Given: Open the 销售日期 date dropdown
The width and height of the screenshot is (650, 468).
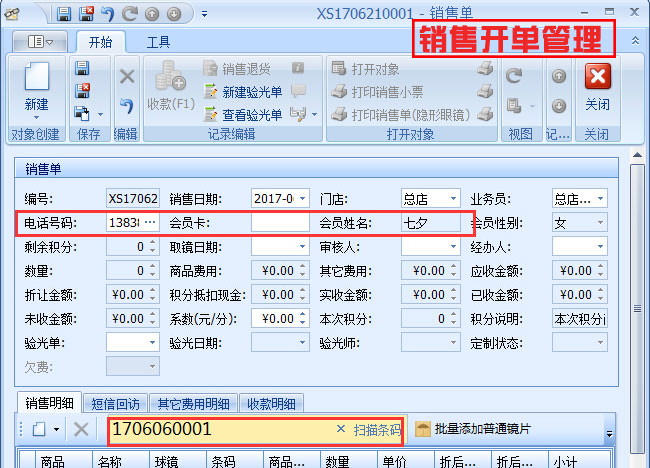Looking at the screenshot, I should [x=303, y=199].
